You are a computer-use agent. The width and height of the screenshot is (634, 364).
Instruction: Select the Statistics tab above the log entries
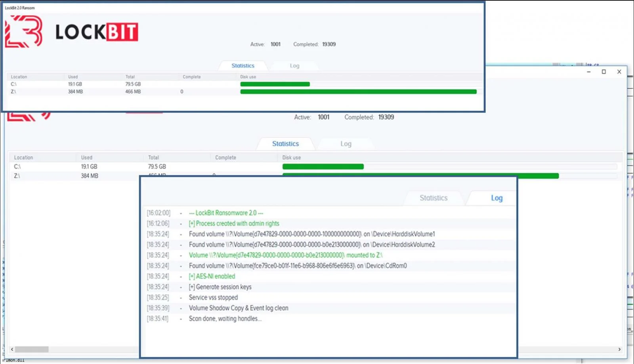pyautogui.click(x=433, y=198)
